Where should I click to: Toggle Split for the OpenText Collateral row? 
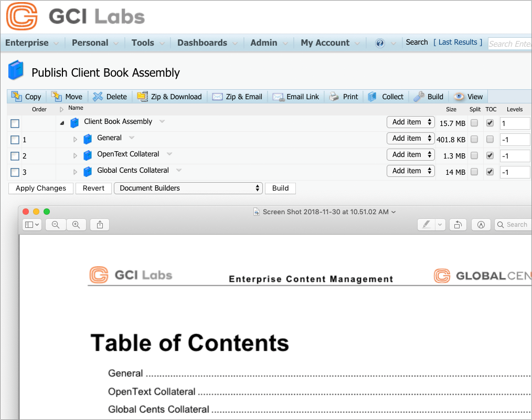(474, 155)
